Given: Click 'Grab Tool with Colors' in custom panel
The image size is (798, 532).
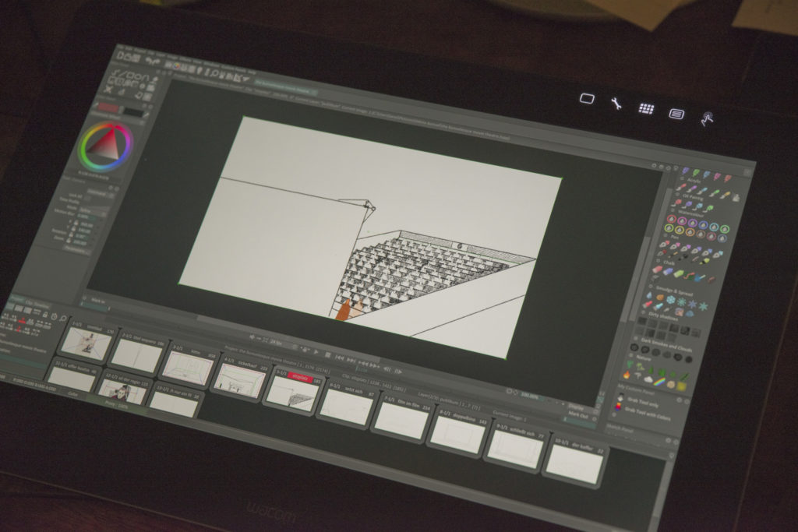Looking at the screenshot, I should click(x=646, y=413).
